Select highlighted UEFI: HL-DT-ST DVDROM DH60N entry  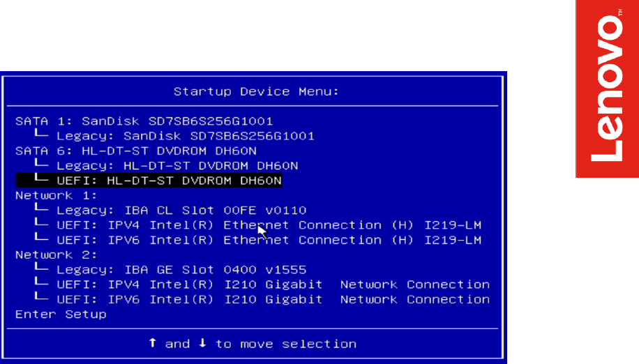pos(149,181)
